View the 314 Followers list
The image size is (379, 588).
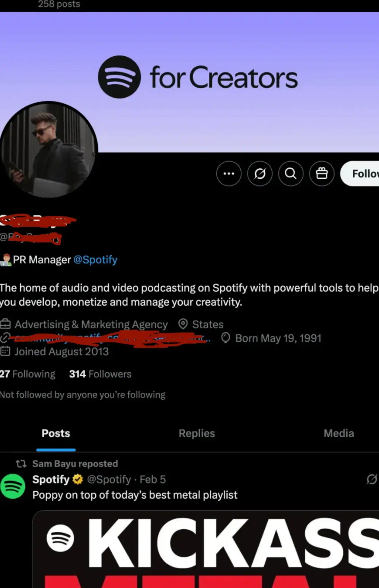pos(100,374)
